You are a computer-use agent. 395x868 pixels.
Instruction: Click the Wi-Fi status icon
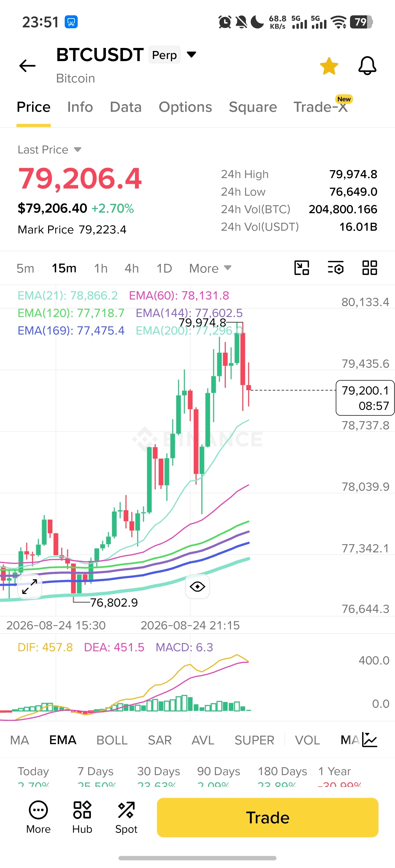tap(339, 22)
